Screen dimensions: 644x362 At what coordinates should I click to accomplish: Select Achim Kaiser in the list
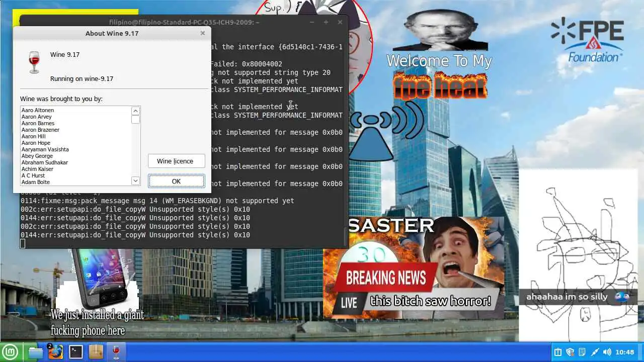point(76,169)
